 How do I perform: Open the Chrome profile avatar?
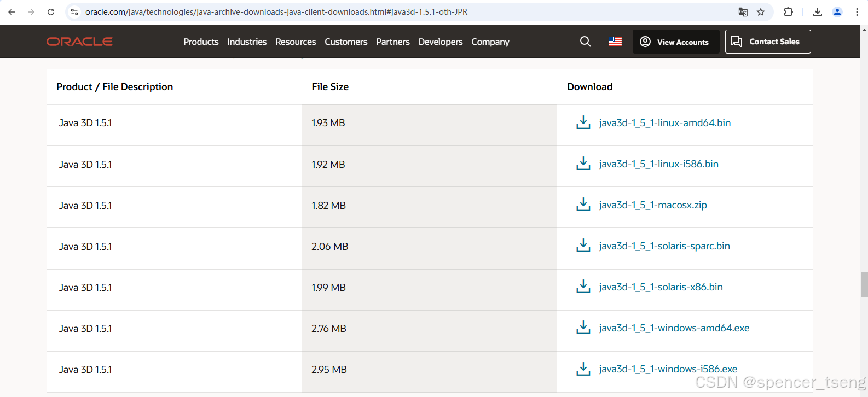[x=837, y=12]
